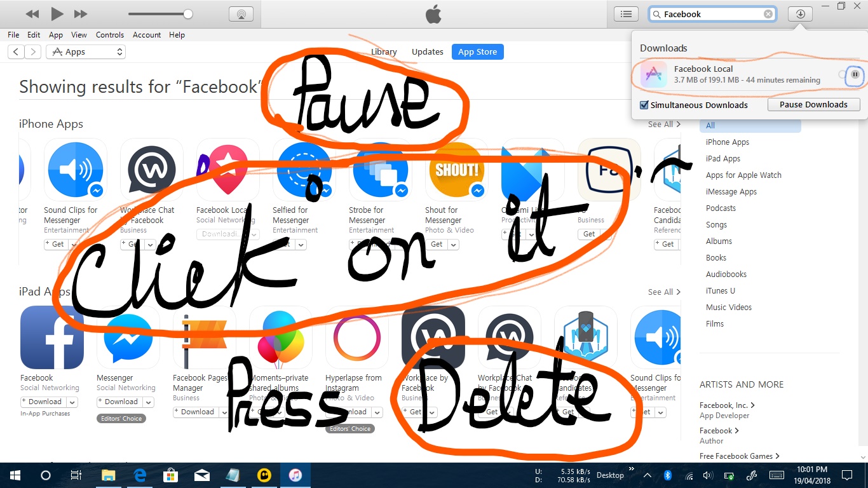Switch to the Library tab
Viewport: 868px width, 488px height.
click(384, 52)
